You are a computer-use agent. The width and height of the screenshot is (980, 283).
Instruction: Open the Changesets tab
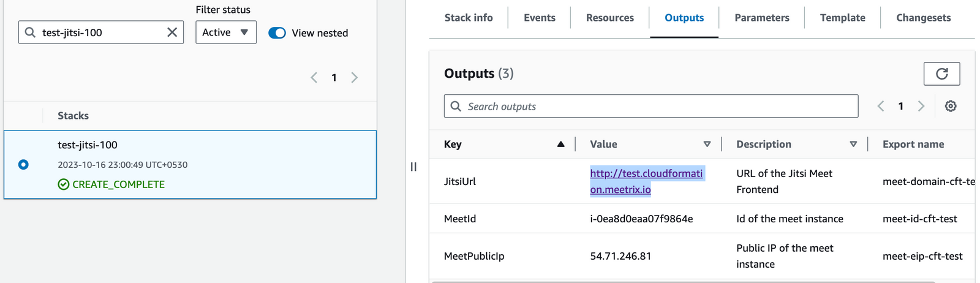[x=924, y=18]
